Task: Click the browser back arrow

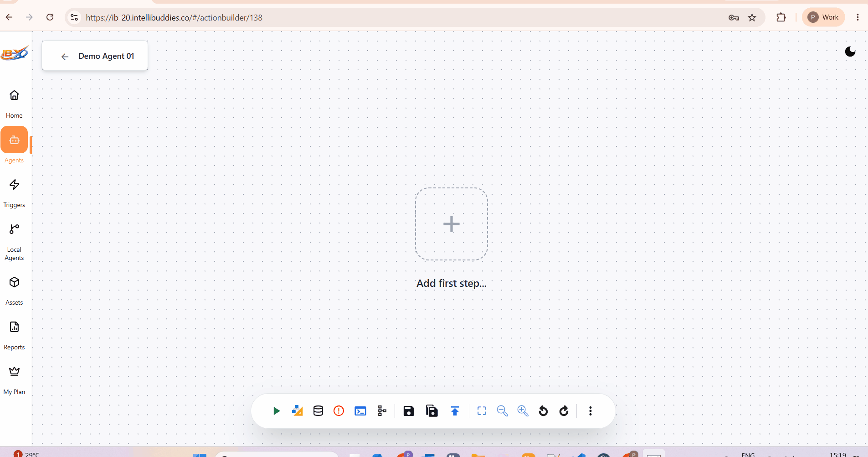Action: click(x=9, y=17)
